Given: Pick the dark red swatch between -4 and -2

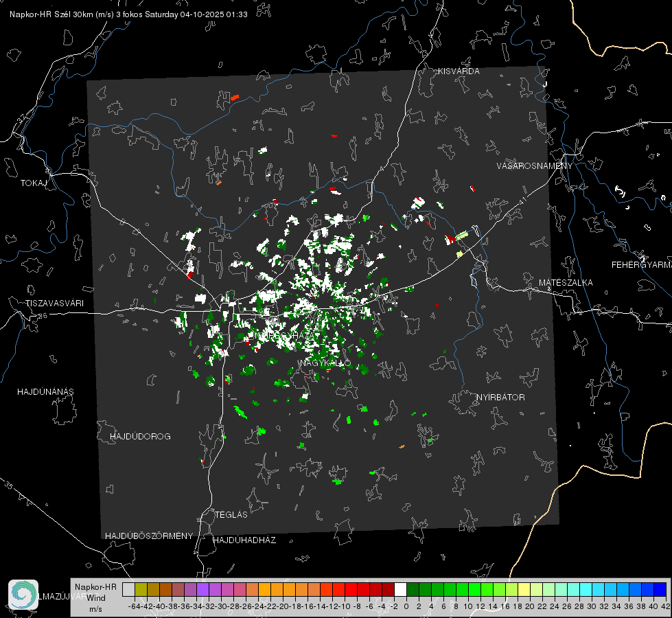Looking at the screenshot, I should (388, 589).
